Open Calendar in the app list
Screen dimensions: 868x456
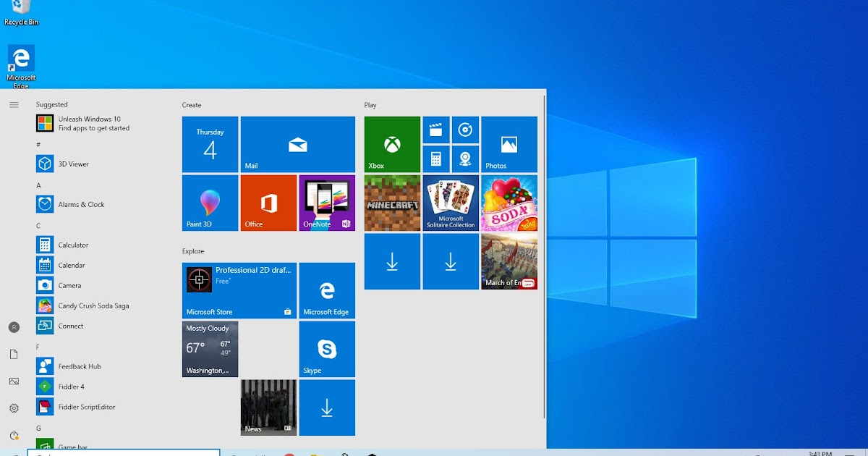103,265
